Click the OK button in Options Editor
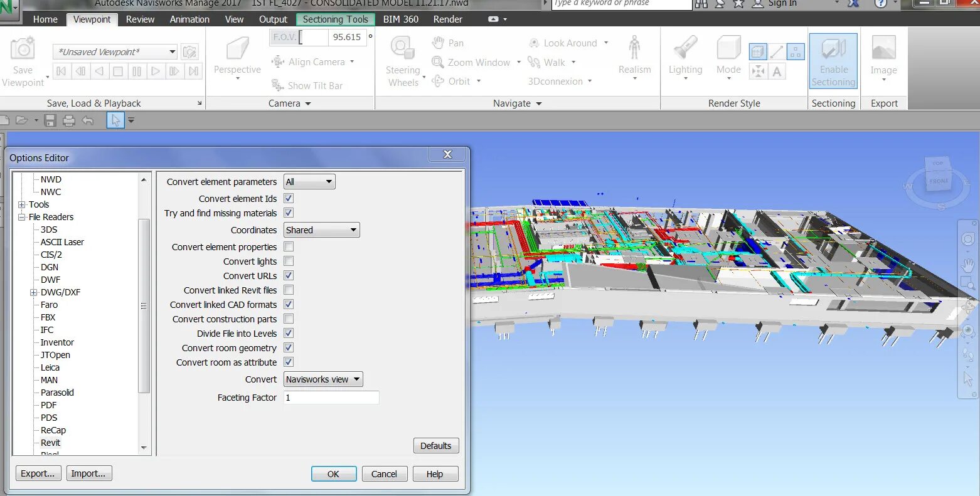980x496 pixels. pos(334,474)
